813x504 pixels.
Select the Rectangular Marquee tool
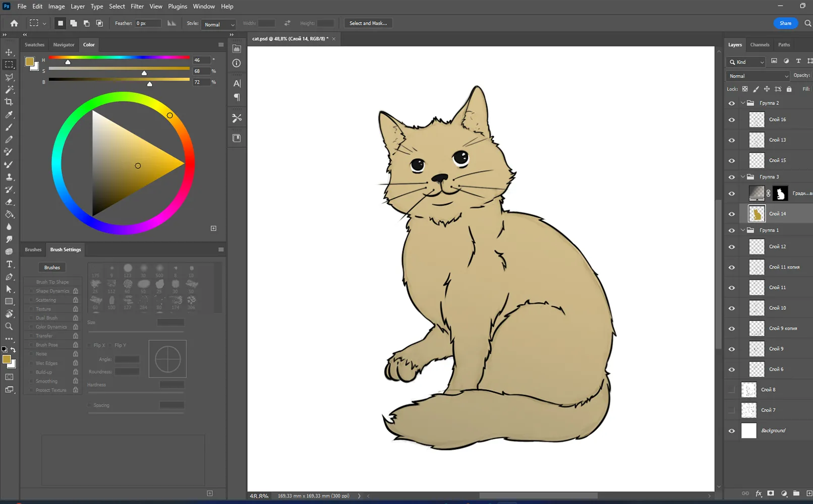(9, 65)
